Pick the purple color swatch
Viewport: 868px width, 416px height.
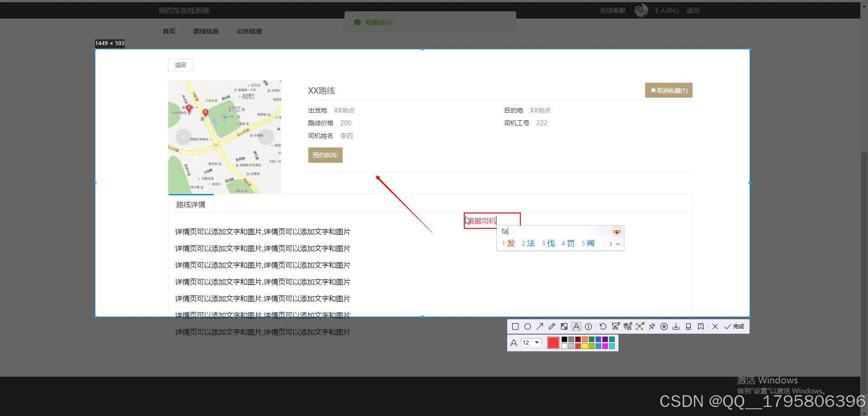(x=605, y=339)
